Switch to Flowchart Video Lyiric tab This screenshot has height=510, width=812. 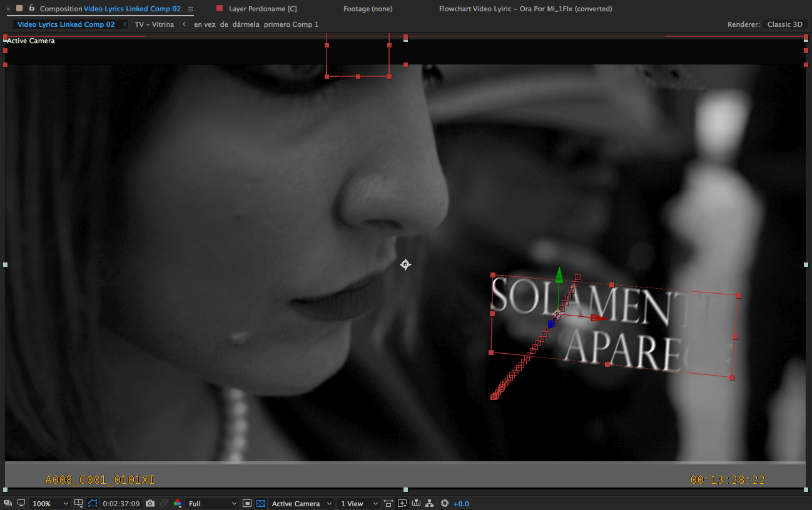pyautogui.click(x=525, y=9)
